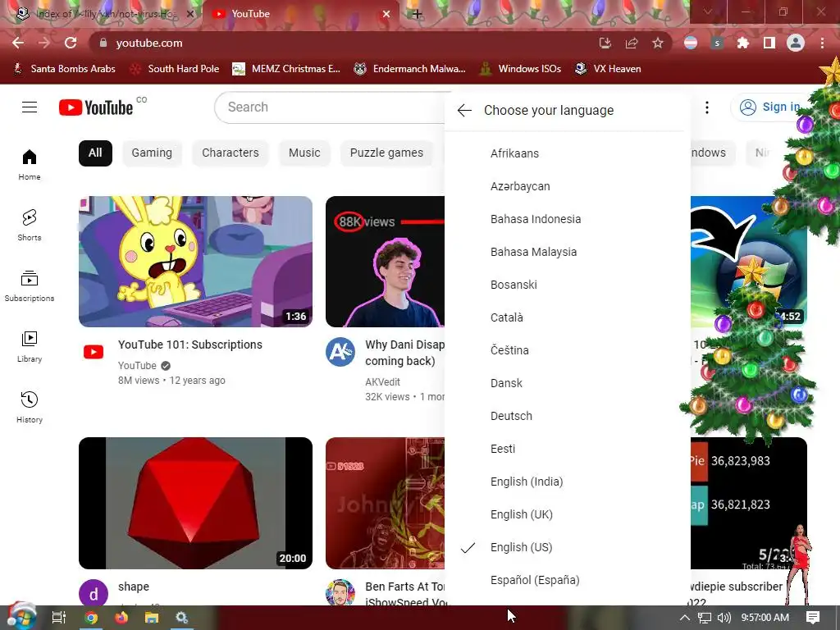Image resolution: width=840 pixels, height=630 pixels.
Task: Select the Characters filter chip
Action: click(231, 153)
